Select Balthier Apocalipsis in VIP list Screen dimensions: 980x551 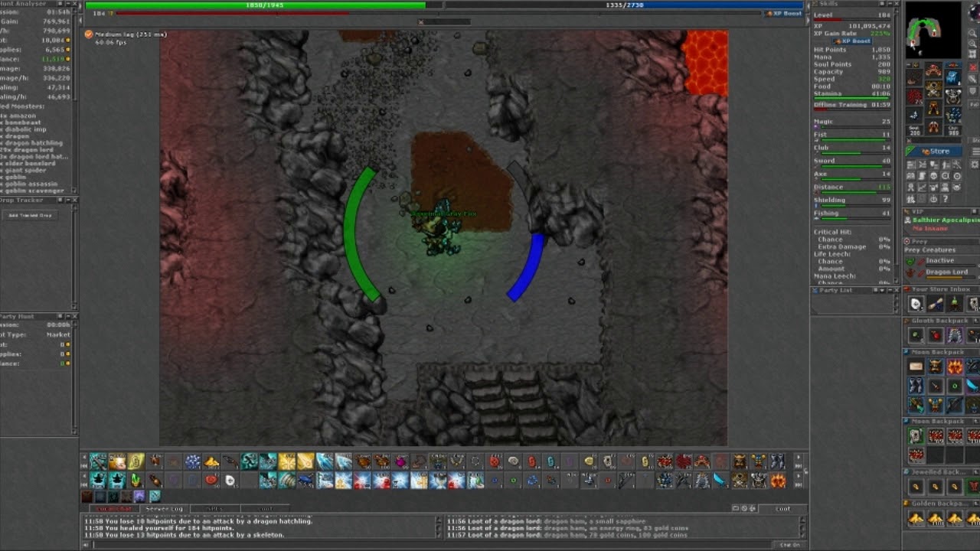click(x=946, y=220)
